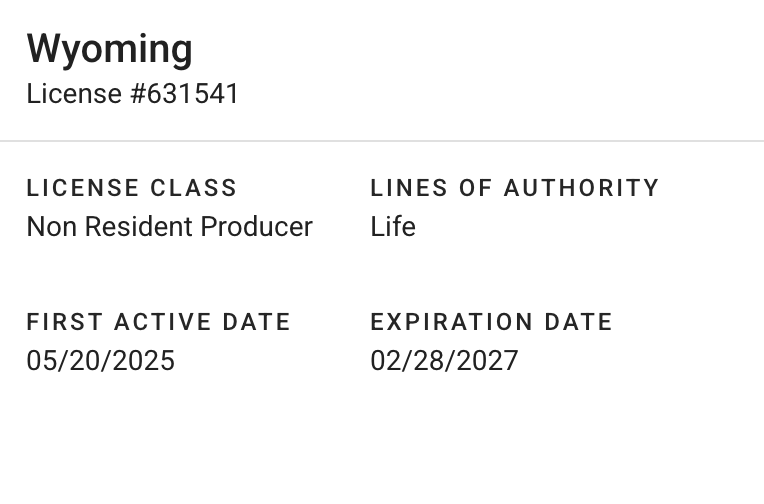764x504 pixels.
Task: Click the LINES OF AUTHORITY label
Action: tap(515, 188)
